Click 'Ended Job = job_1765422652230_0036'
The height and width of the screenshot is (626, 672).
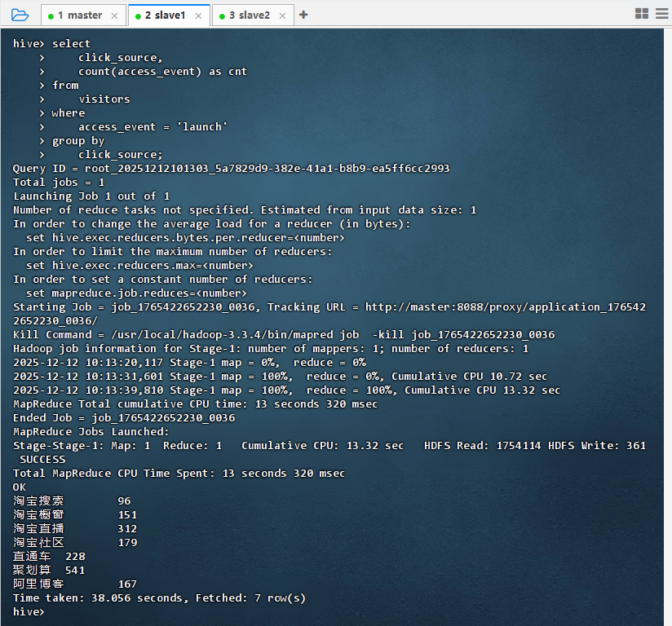click(x=124, y=418)
